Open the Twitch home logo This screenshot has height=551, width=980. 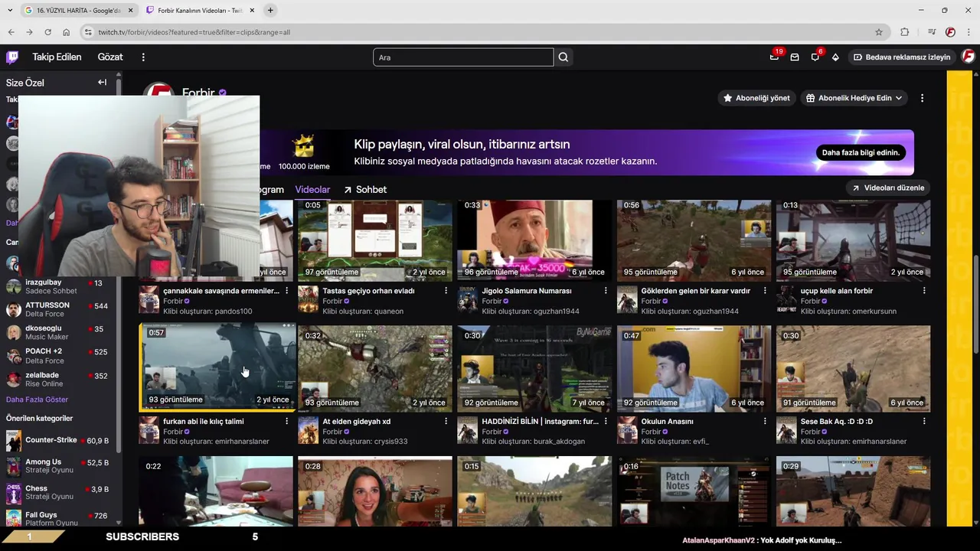[12, 57]
